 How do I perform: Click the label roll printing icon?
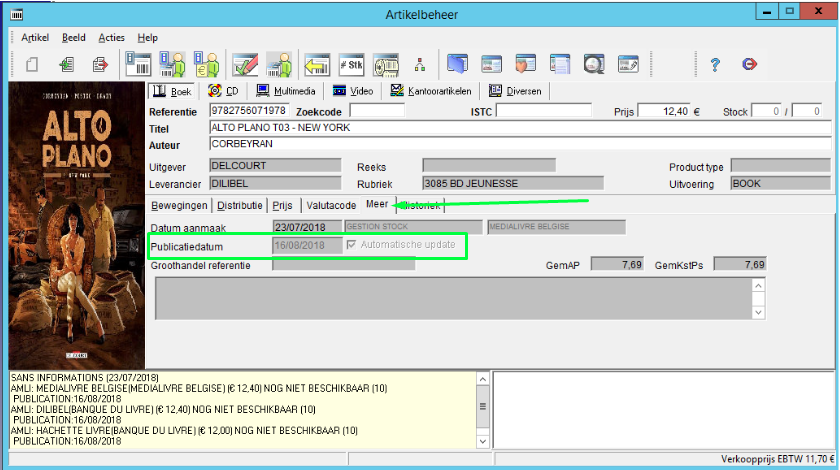point(386,64)
